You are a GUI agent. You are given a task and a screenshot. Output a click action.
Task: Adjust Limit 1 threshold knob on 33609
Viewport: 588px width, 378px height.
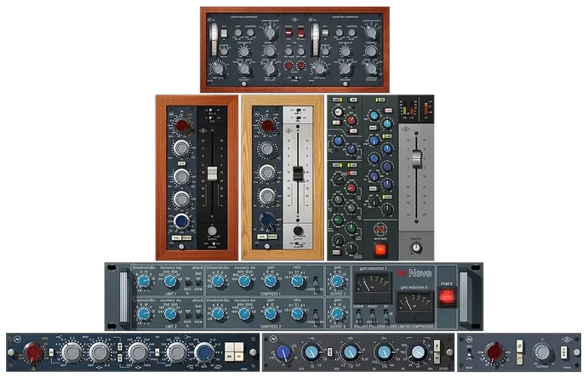143,281
